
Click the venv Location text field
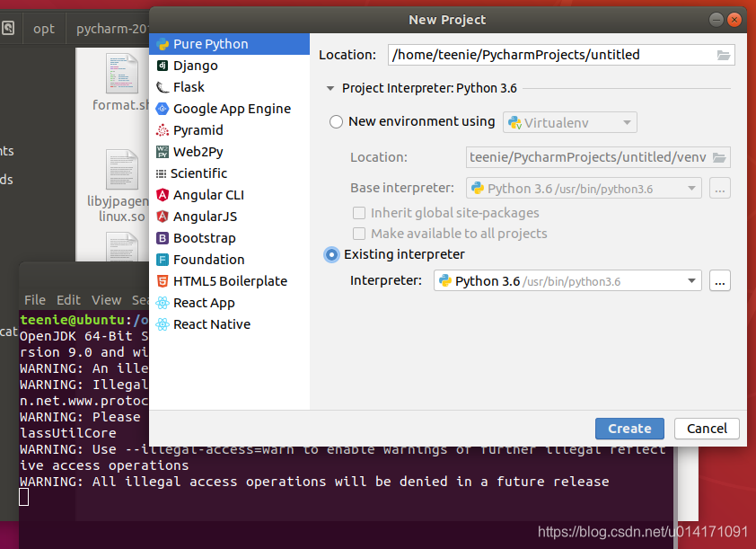click(598, 157)
